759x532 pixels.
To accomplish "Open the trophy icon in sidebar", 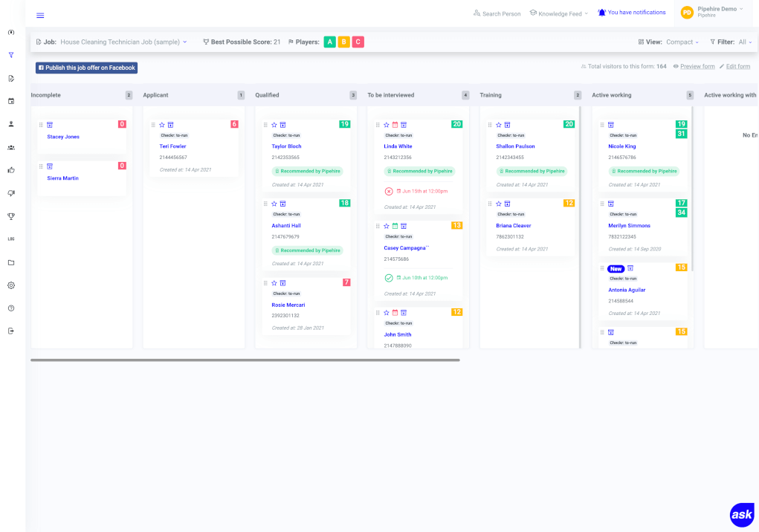I will pos(11,216).
